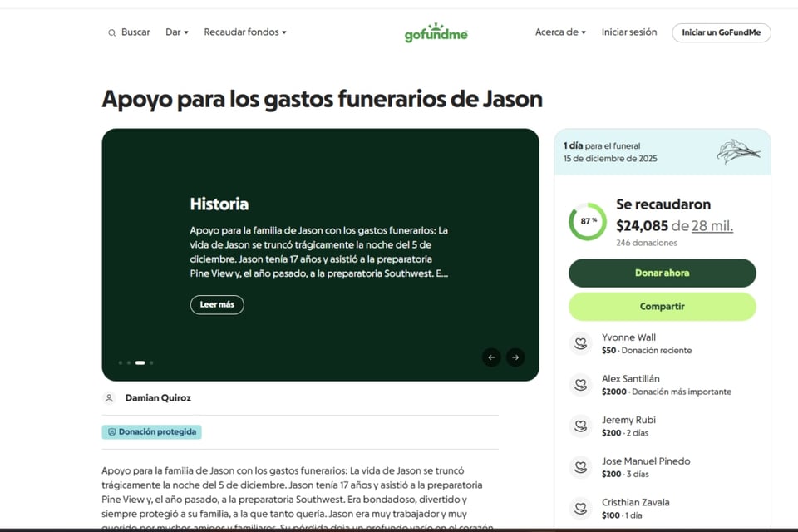Click the 246 donaciones text

[x=647, y=243]
